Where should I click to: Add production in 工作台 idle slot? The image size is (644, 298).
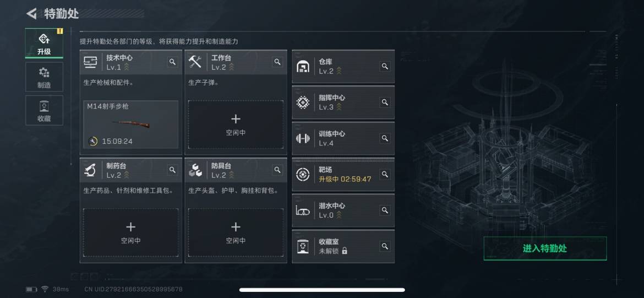click(x=236, y=124)
